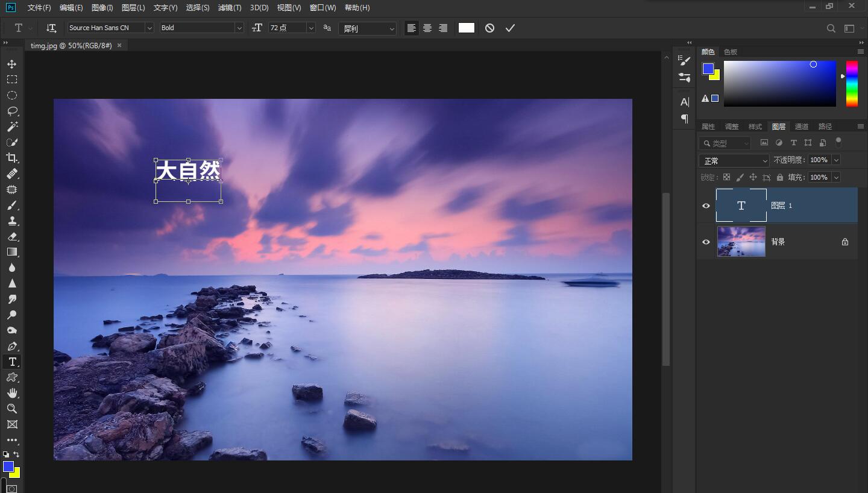Image resolution: width=868 pixels, height=493 pixels.
Task: Choose the Hand tool
Action: 11,393
